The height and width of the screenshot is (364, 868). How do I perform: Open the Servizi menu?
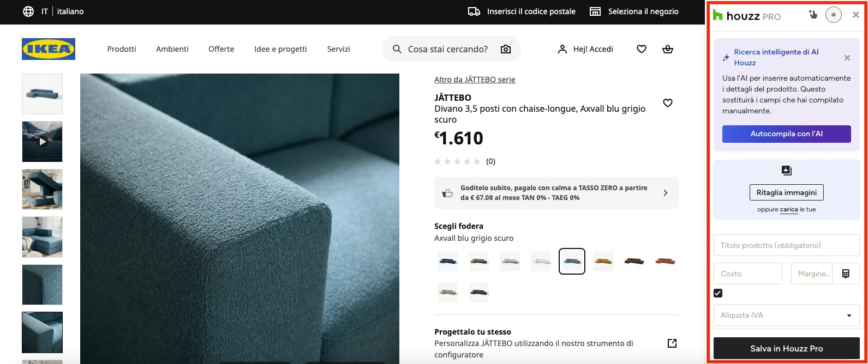339,49
